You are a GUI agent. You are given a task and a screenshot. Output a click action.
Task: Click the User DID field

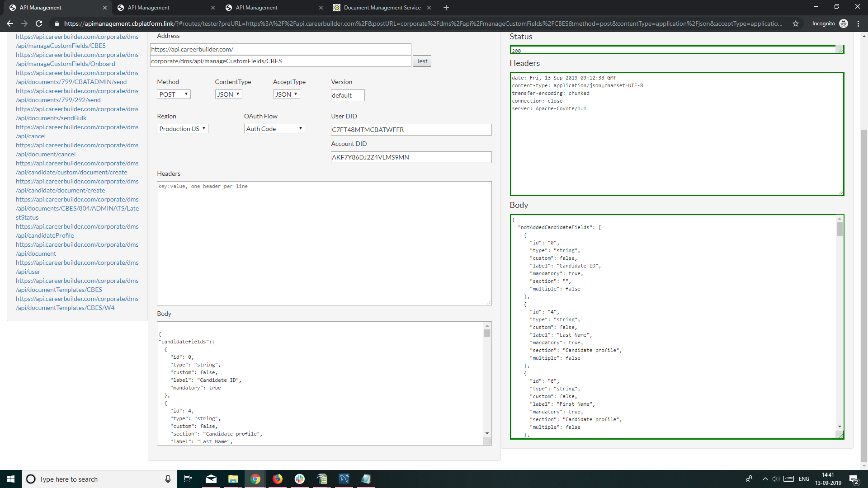(x=411, y=130)
